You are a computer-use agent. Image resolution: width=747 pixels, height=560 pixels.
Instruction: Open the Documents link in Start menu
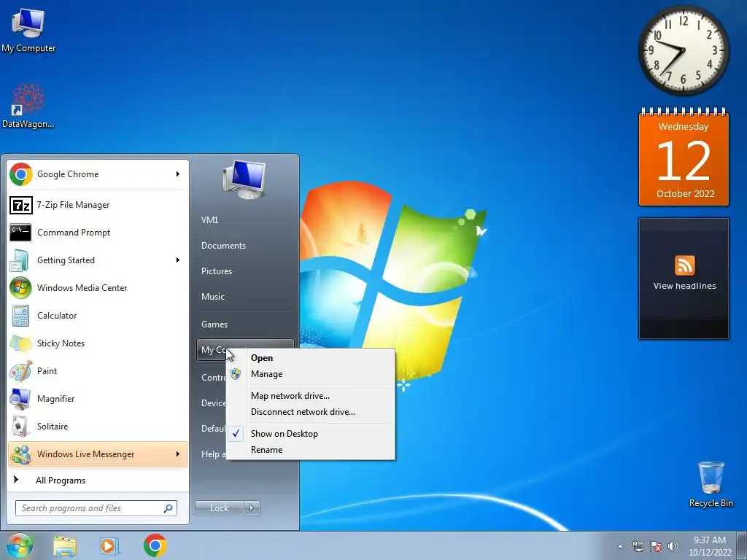[223, 246]
